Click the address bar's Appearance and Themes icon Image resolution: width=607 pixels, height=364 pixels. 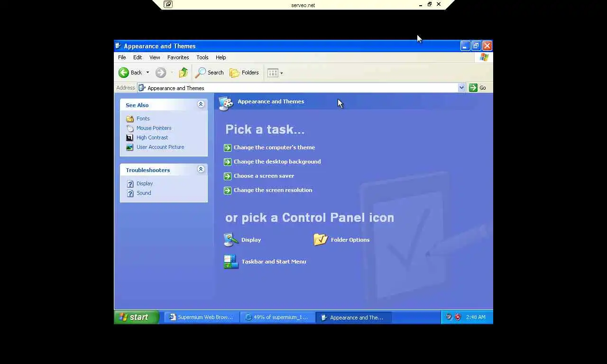coord(142,88)
